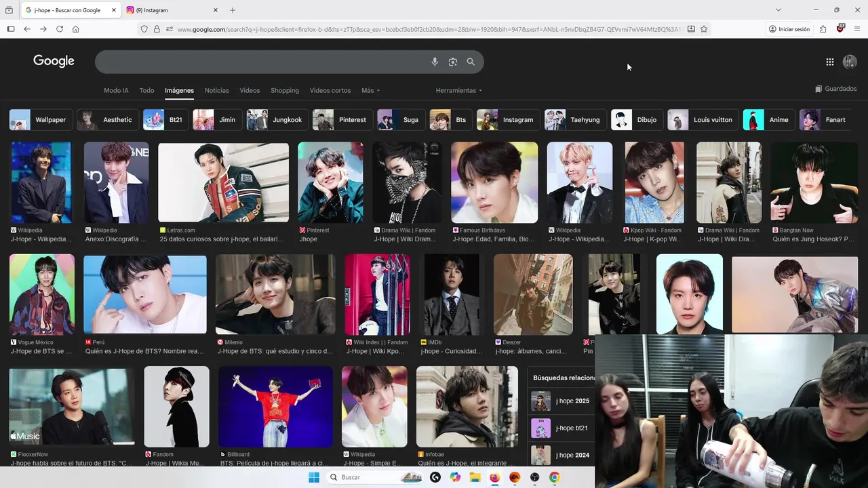The height and width of the screenshot is (488, 868).
Task: Expand the Herramientas dropdown
Action: (x=459, y=90)
